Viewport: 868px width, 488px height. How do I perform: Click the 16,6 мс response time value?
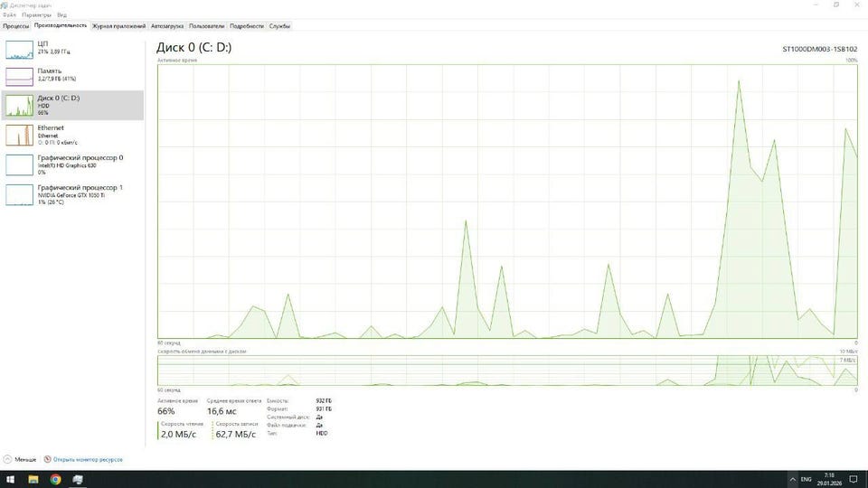(222, 411)
